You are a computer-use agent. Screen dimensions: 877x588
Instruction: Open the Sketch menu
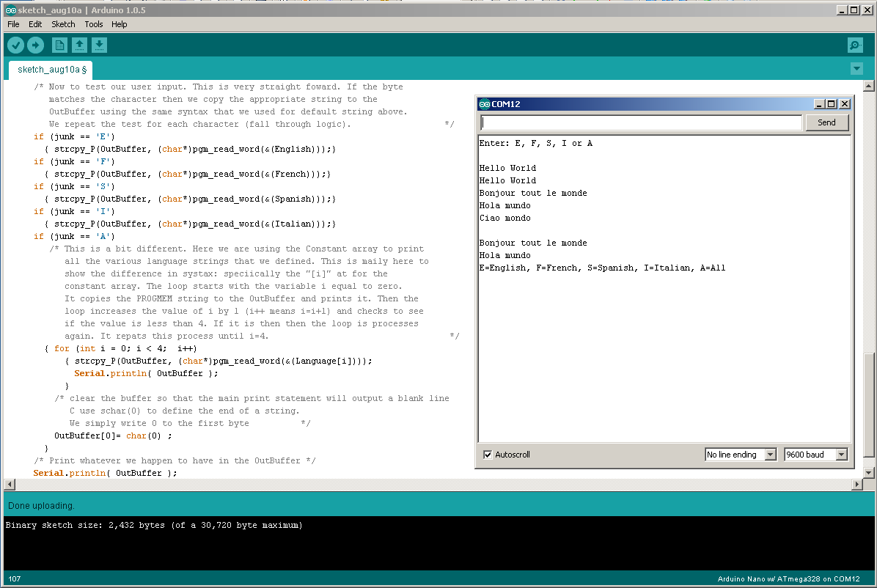click(x=63, y=24)
